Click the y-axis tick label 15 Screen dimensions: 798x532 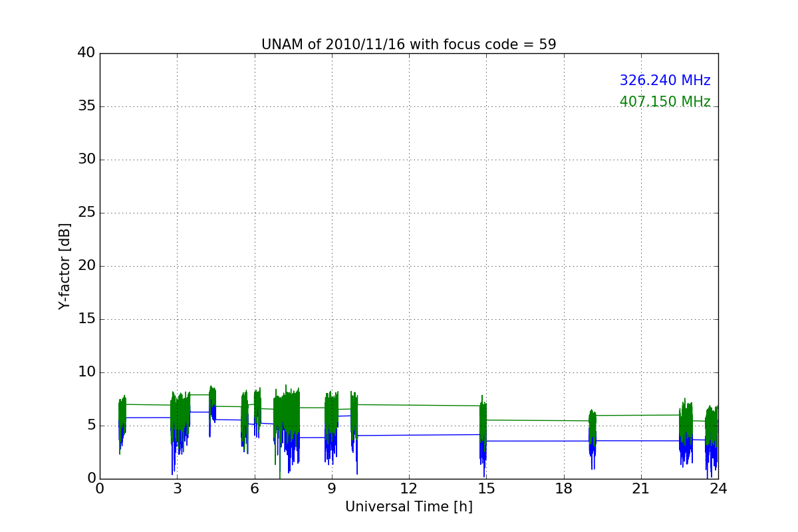click(x=86, y=319)
